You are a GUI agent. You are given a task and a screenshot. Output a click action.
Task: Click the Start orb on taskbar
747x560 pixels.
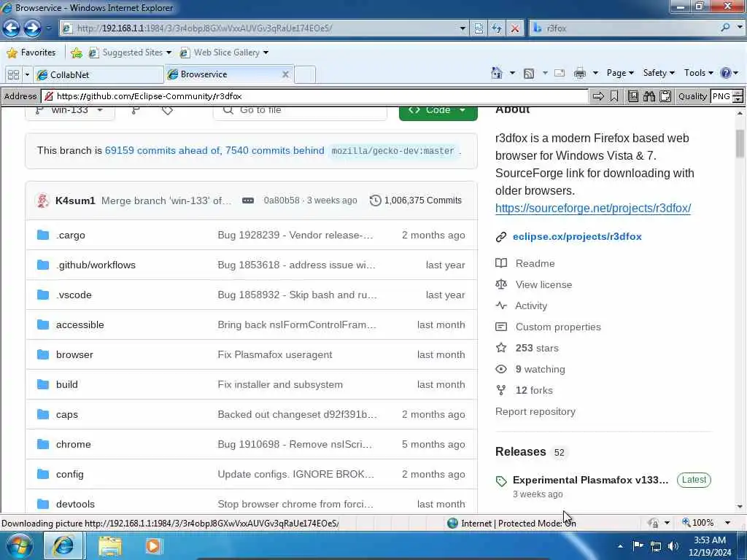pos(20,545)
